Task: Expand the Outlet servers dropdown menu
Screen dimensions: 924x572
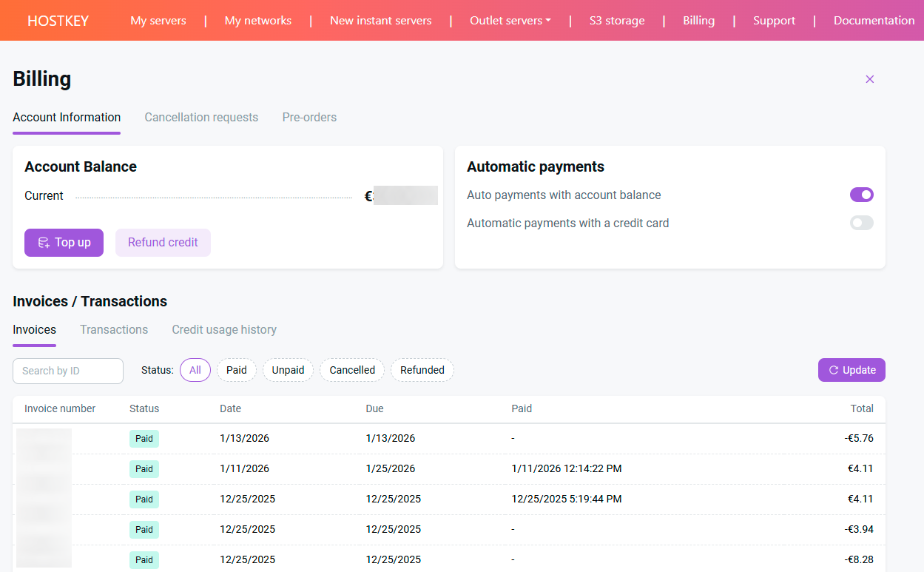Action: tap(510, 21)
